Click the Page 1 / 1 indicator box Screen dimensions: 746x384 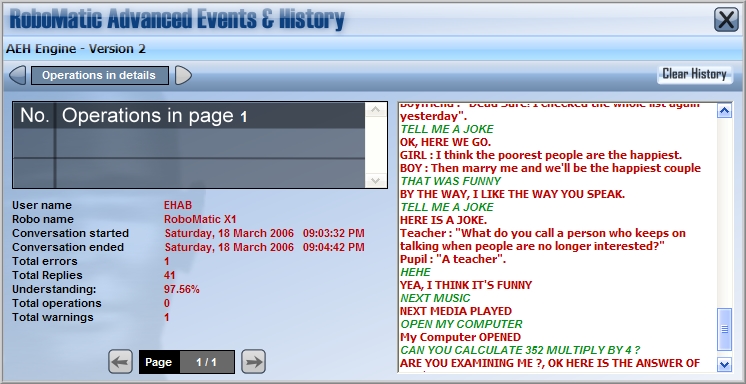coord(186,362)
